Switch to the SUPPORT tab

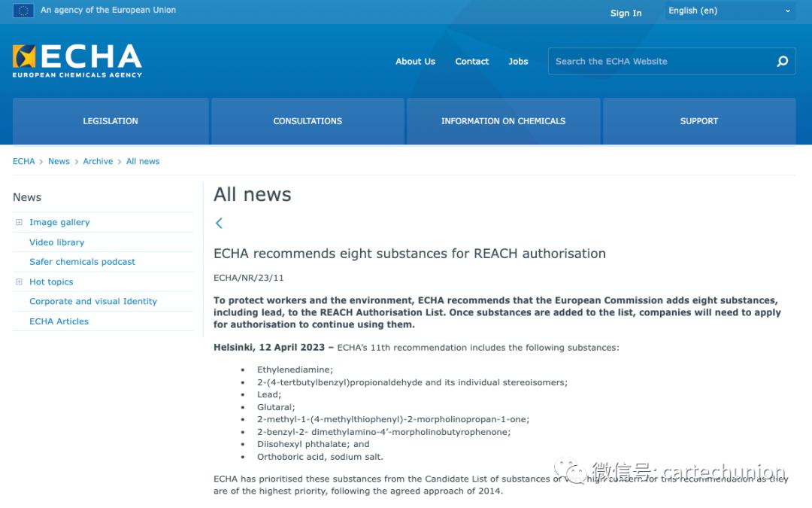[x=699, y=120]
